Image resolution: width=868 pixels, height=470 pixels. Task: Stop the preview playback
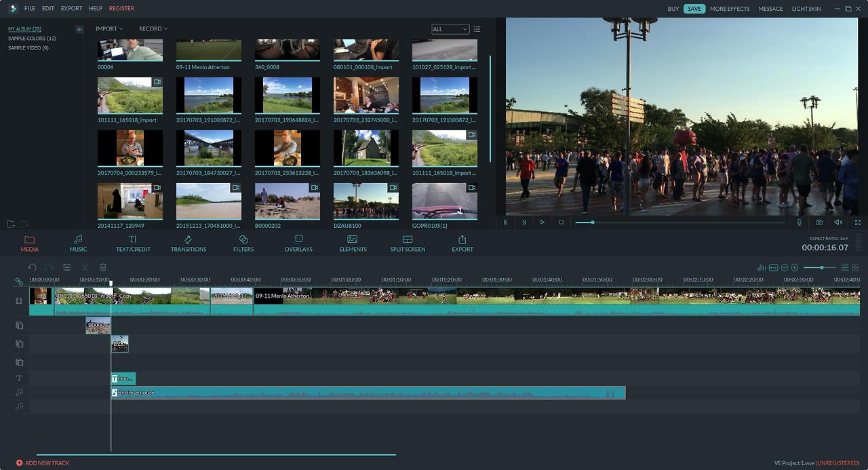(x=561, y=222)
